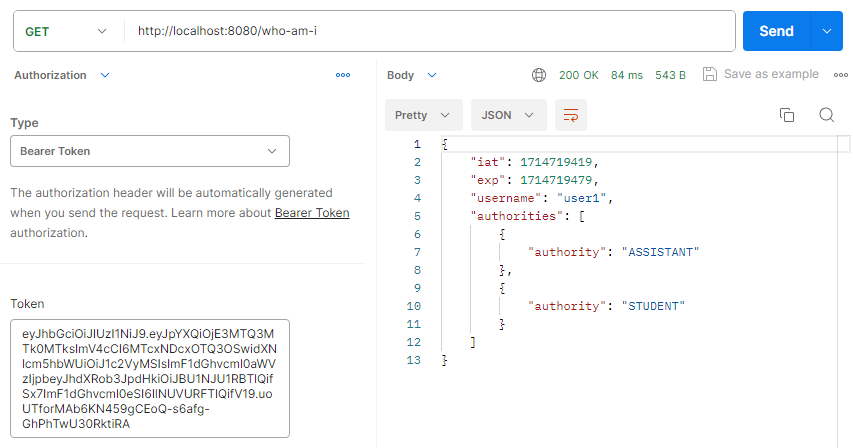Click the "username" key
Image resolution: width=853 pixels, height=448 pixels.
point(506,198)
